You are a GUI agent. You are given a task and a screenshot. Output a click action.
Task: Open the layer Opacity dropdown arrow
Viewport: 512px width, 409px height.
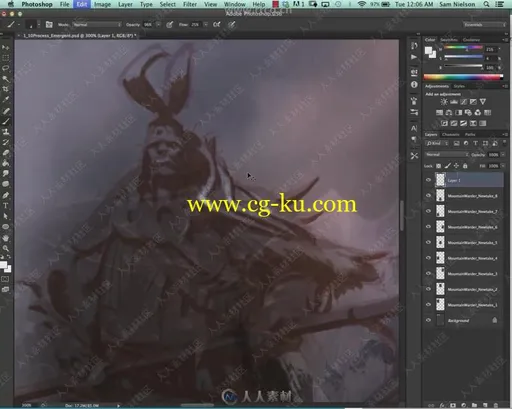point(503,155)
